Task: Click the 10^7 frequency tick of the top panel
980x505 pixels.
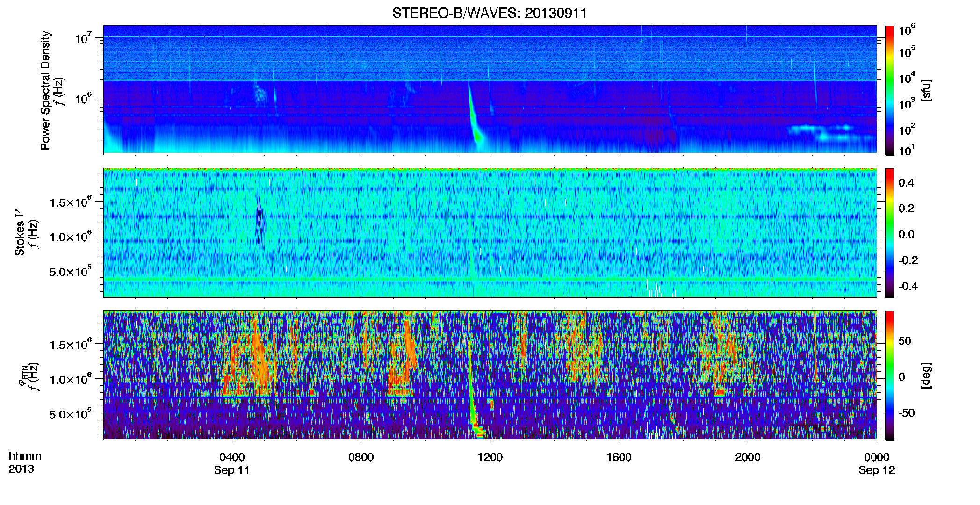Action: coord(84,38)
